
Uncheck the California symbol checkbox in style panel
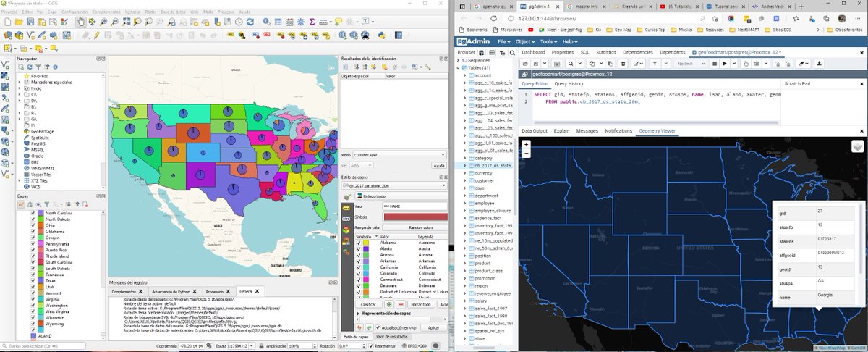tap(358, 267)
